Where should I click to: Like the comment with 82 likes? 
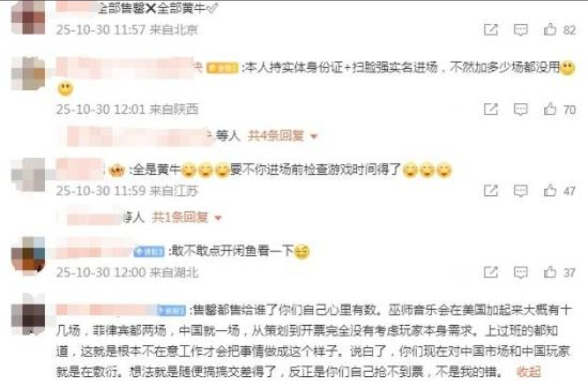coord(550,30)
